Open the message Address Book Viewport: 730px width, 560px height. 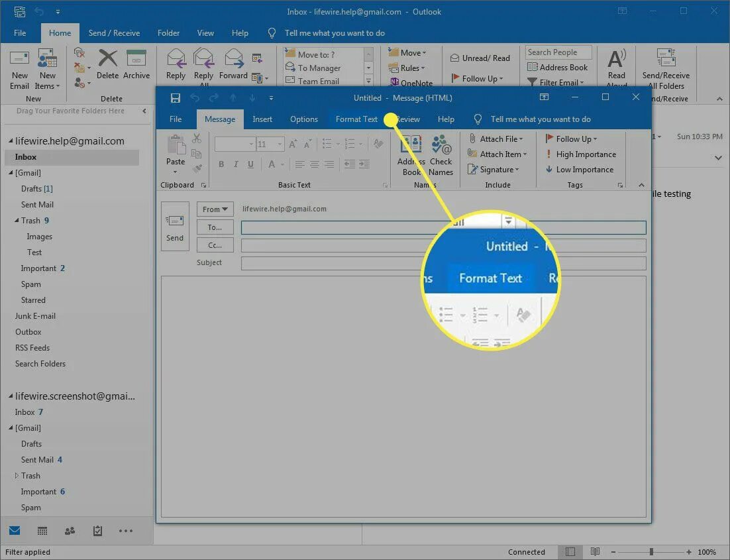tap(411, 156)
